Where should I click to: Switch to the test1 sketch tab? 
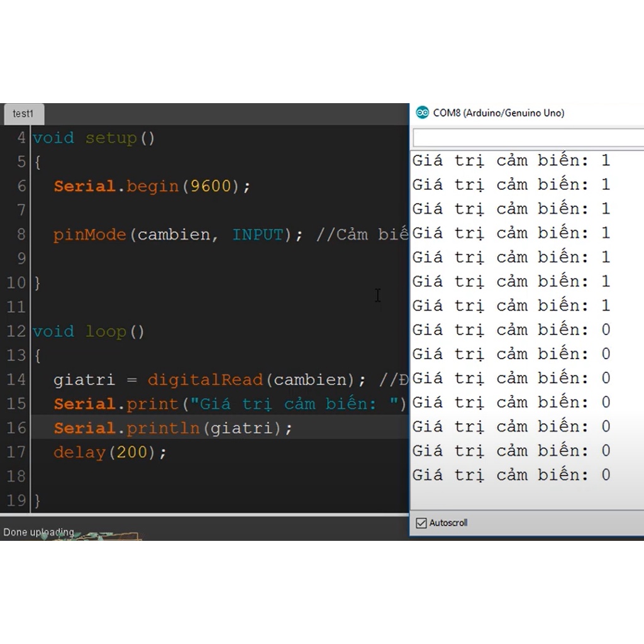[23, 114]
